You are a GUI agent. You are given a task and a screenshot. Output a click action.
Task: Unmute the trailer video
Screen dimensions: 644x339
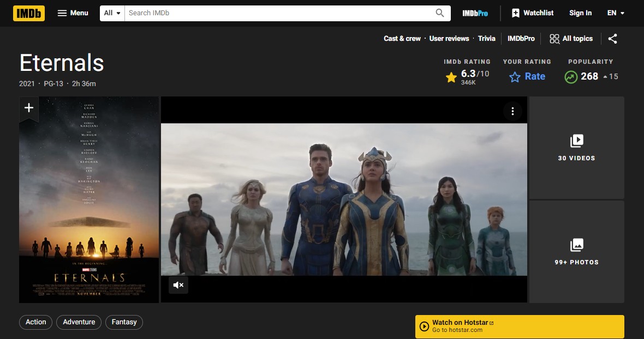click(x=178, y=285)
